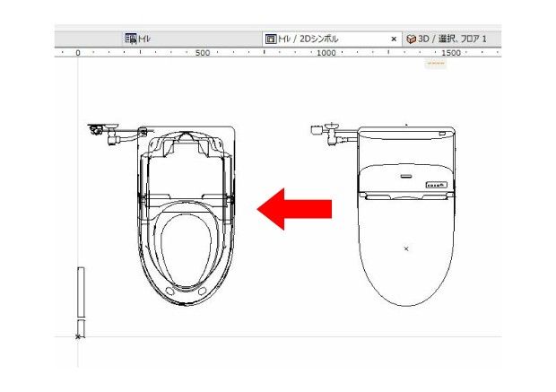This screenshot has height=392, width=556.
Task: Click the 3D view cube icon
Action: pos(411,39)
